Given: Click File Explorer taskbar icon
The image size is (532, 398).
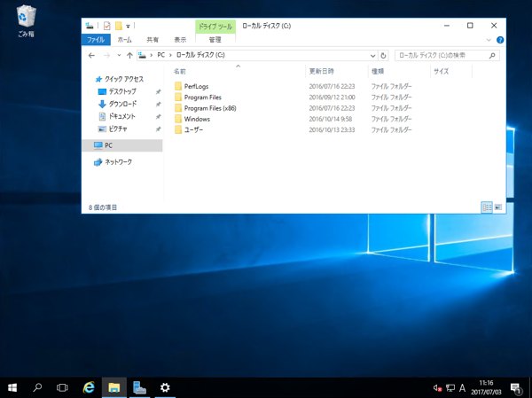Looking at the screenshot, I should coord(114,387).
